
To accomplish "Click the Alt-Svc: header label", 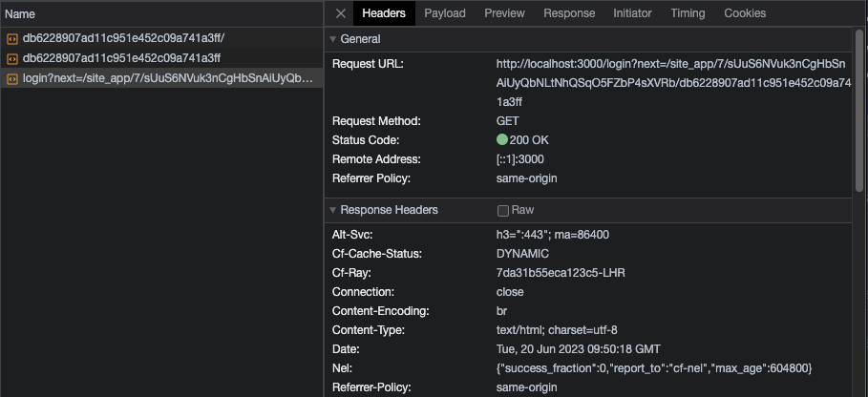I will click(352, 235).
